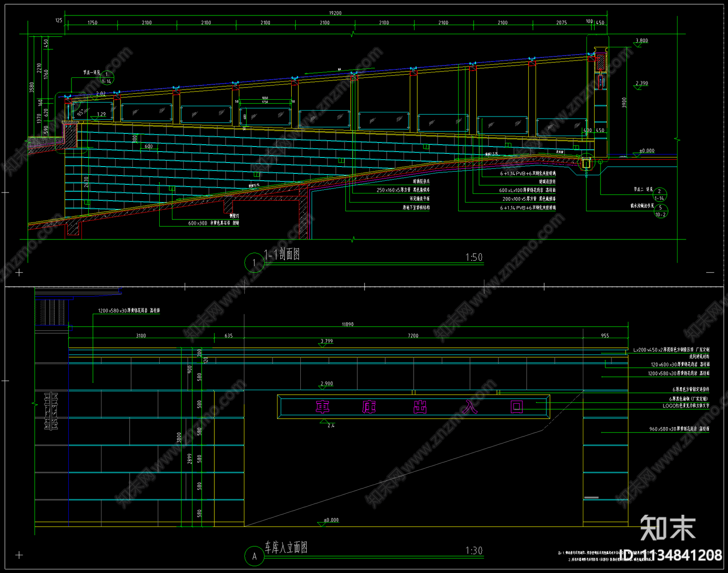
Task: Click the 1-1剖面图 title text
Action: (282, 254)
